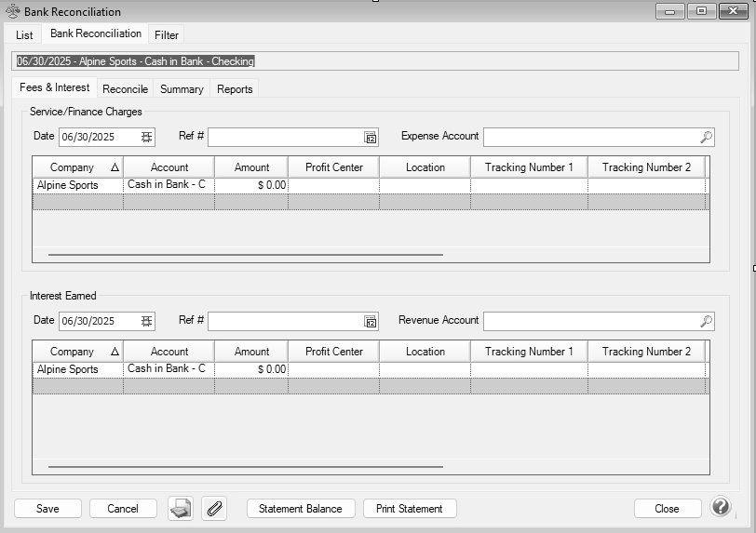The height and width of the screenshot is (533, 756).
Task: Open the Summary tab
Action: [182, 89]
